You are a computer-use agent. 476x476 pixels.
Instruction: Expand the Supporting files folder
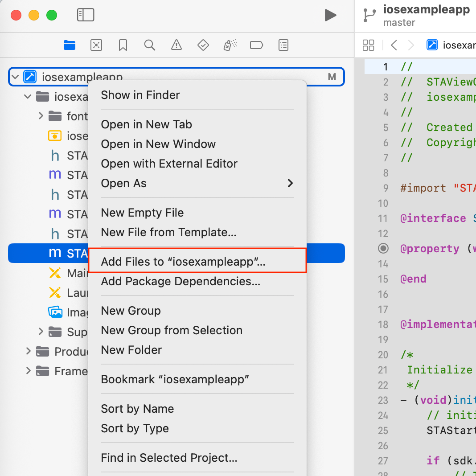41,332
